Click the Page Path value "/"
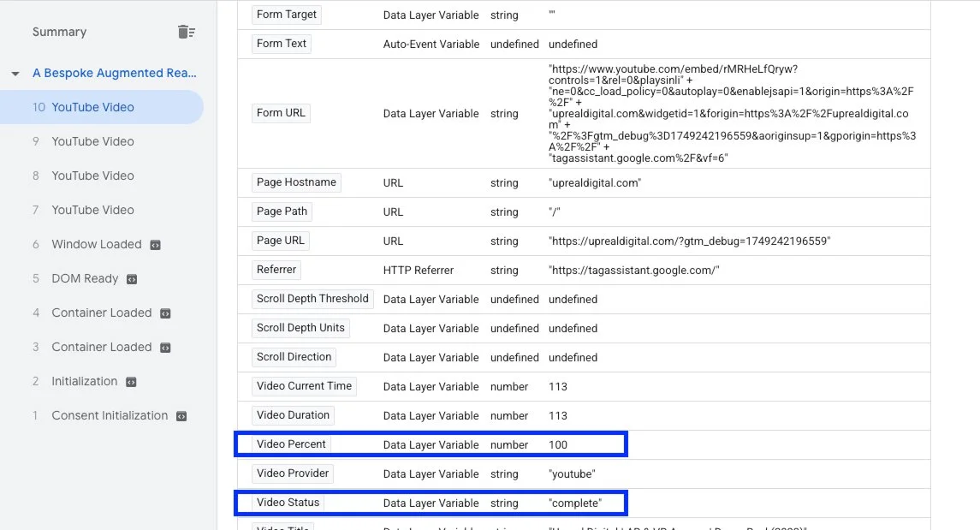 555,212
